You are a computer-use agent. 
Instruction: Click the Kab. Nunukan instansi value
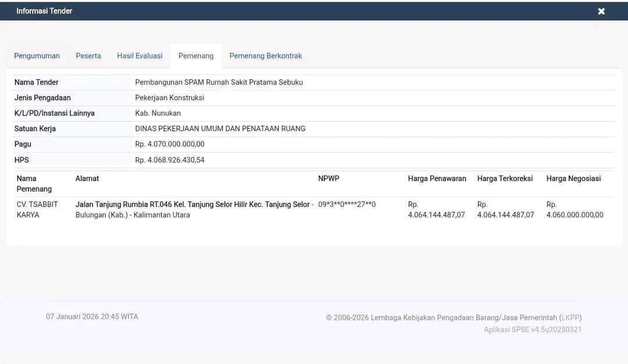click(158, 113)
